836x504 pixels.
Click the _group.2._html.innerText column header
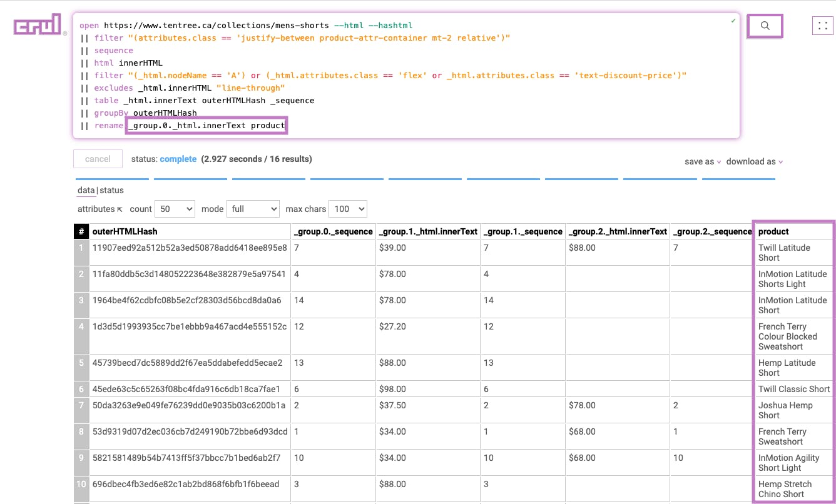pyautogui.click(x=618, y=231)
